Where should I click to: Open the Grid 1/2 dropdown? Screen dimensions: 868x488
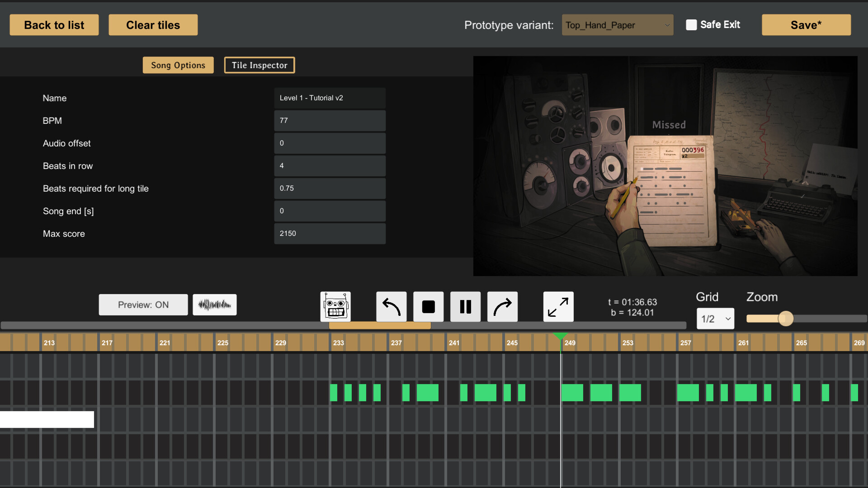tap(715, 319)
